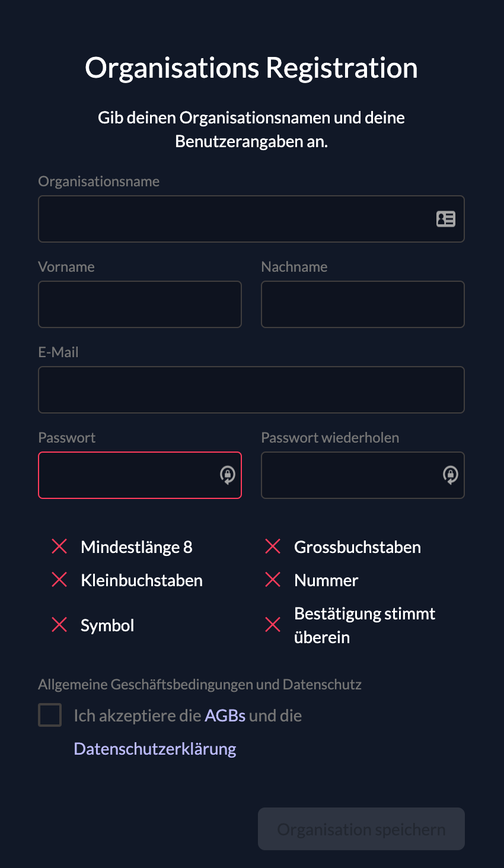This screenshot has height=868, width=504.
Task: Click the red X beside Symbol
Action: click(59, 625)
